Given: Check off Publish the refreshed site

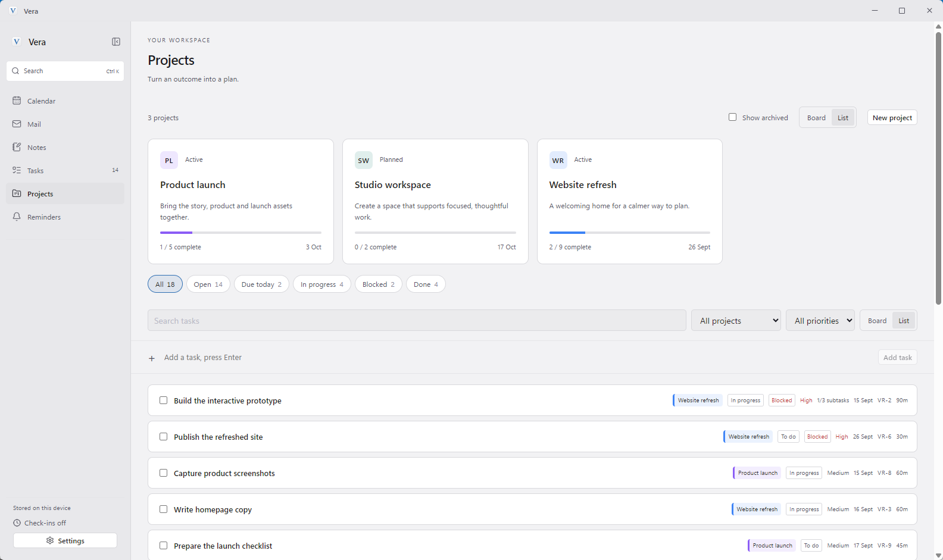Looking at the screenshot, I should (x=164, y=437).
